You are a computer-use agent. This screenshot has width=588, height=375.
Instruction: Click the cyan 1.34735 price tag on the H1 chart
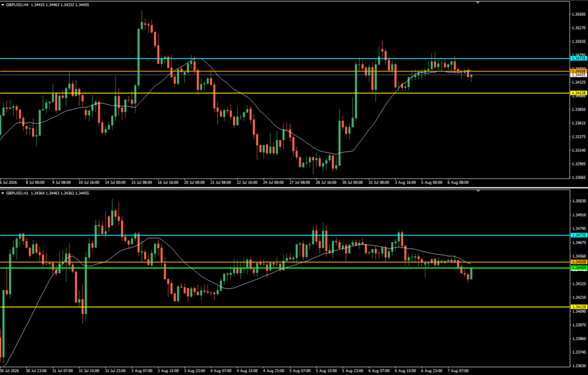tap(578, 235)
